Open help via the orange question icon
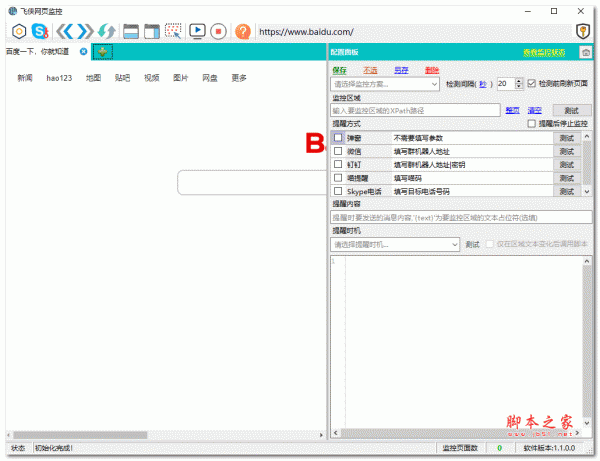This screenshot has width=600, height=461. [243, 31]
